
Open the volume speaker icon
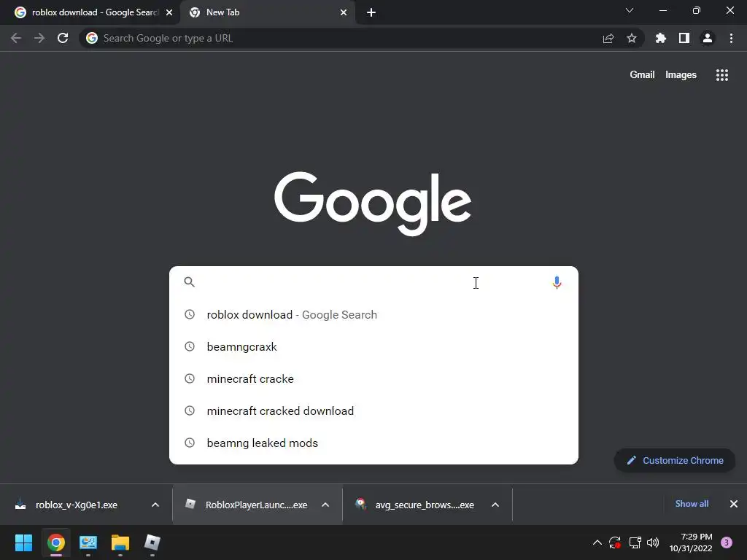653,542
